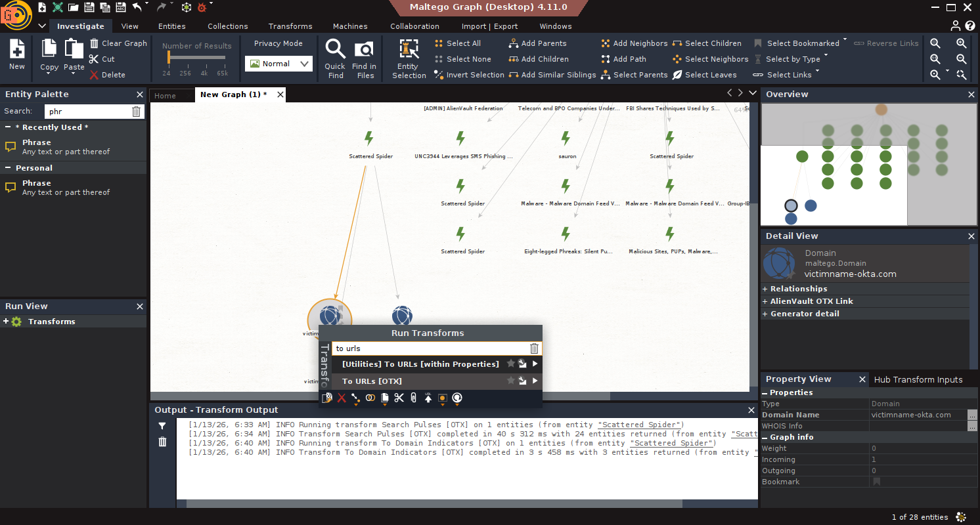Expand the Relationships section in Detail View
980x525 pixels.
pyautogui.click(x=765, y=289)
